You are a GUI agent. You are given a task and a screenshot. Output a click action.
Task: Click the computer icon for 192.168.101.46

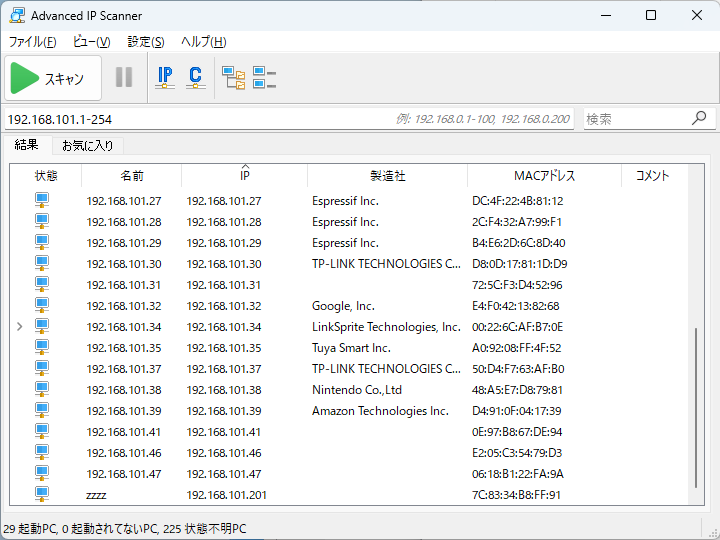pyautogui.click(x=42, y=452)
